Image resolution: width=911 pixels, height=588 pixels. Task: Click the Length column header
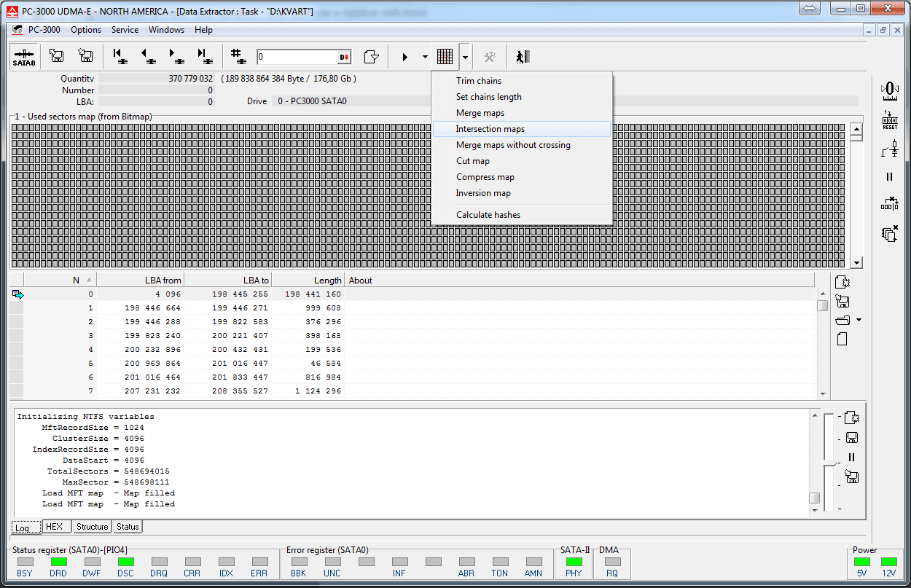308,281
